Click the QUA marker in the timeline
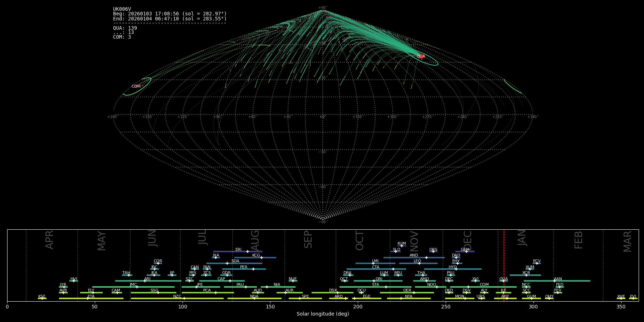 [503, 281]
